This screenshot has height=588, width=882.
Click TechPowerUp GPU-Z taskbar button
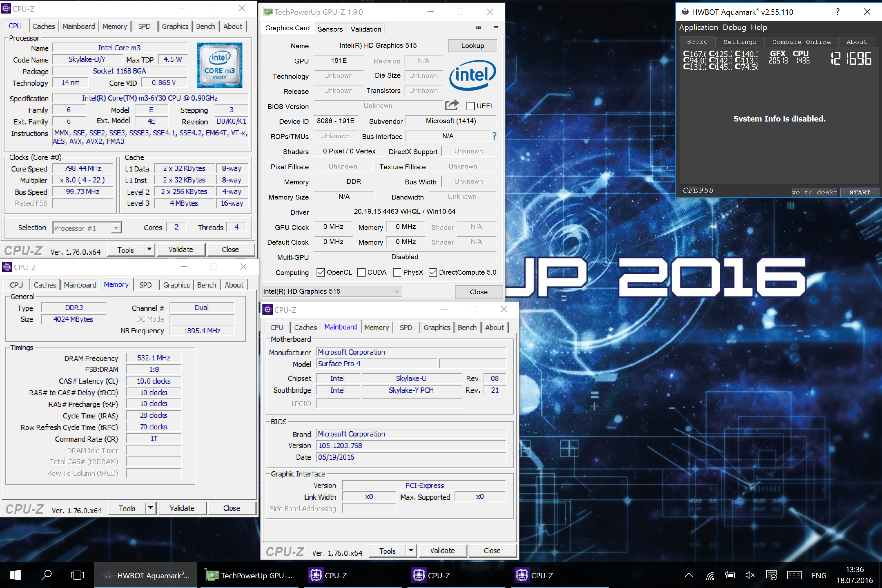point(250,575)
